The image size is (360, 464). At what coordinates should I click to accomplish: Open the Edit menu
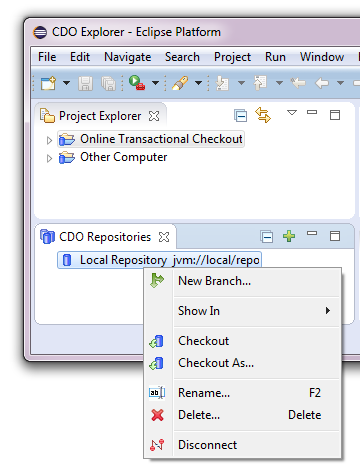[80, 57]
